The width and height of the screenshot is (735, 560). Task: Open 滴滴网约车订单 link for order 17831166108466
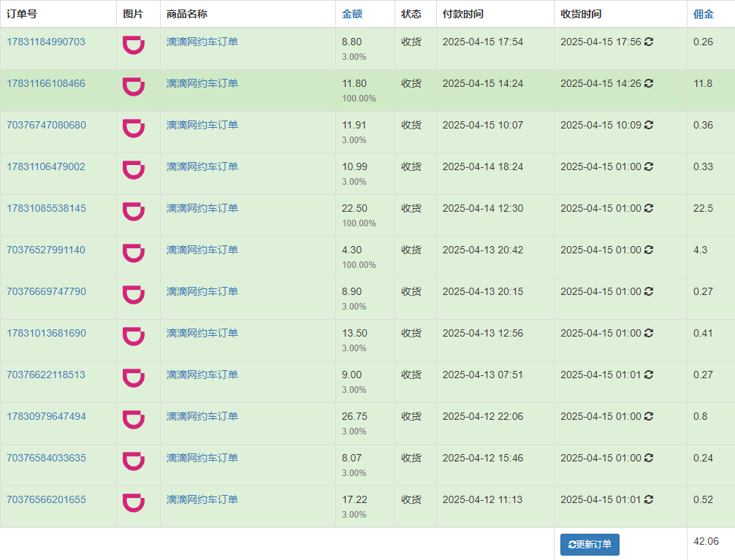point(202,83)
